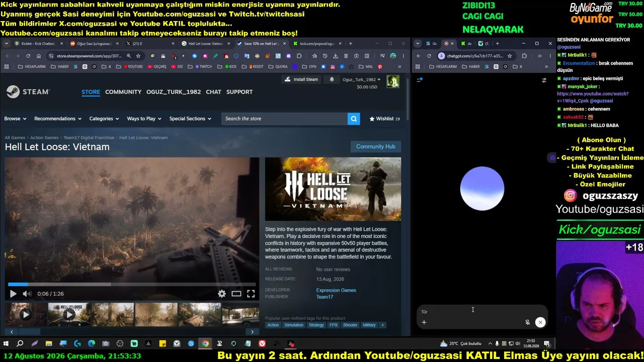Image resolution: width=644 pixels, height=362 pixels.
Task: Click the FPS tag
Action: (x=334, y=325)
